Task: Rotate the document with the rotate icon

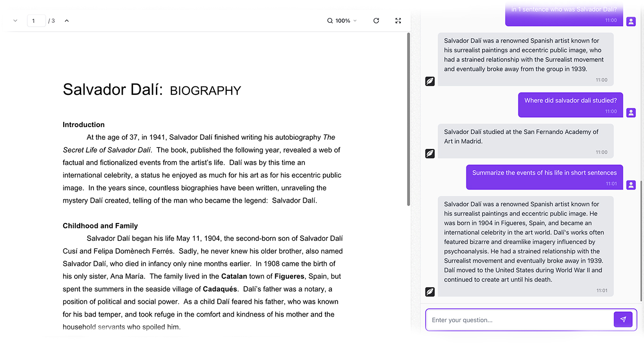Action: 376,21
